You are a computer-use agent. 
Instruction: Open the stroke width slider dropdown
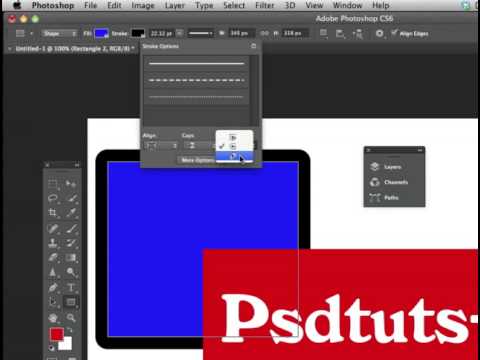coord(179,33)
